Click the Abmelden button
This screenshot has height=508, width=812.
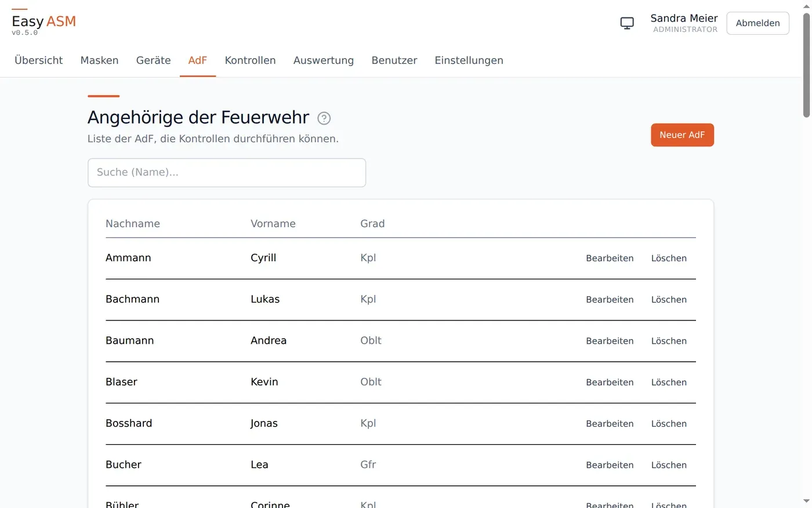(758, 23)
